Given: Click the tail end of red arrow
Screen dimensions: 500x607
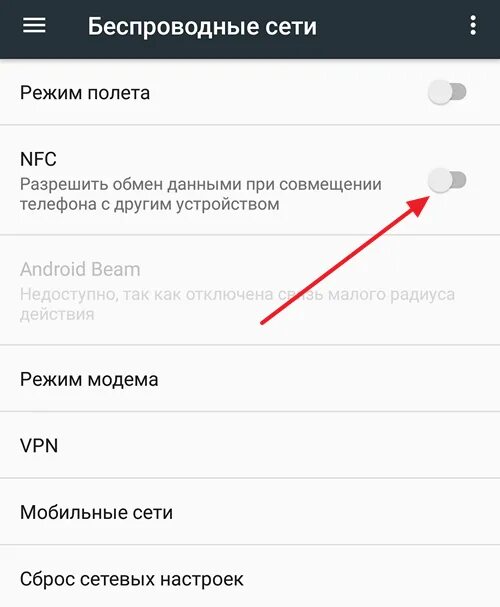Looking at the screenshot, I should click(x=262, y=322).
